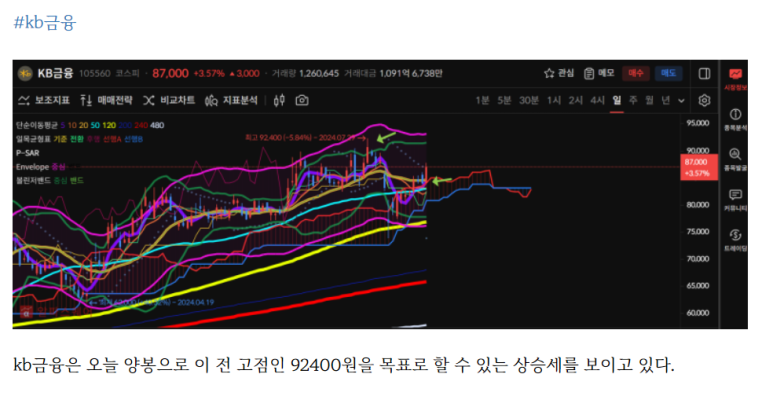Open the 보조지표 indicators menu
The width and height of the screenshot is (773, 396).
tap(44, 101)
